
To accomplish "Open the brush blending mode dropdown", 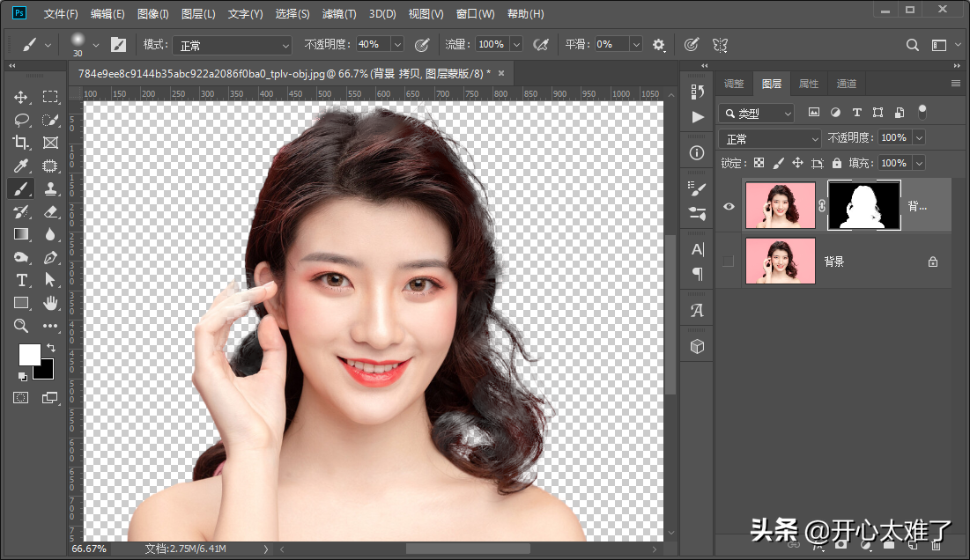I will tap(232, 45).
